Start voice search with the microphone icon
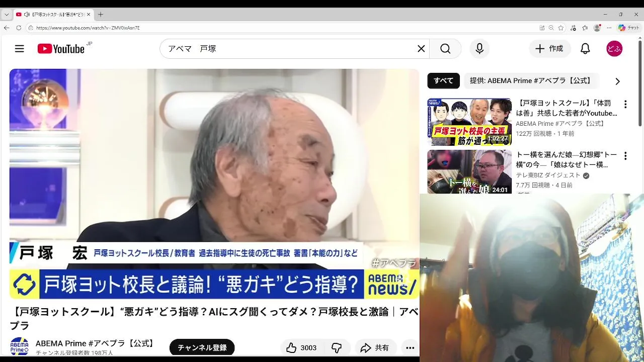This screenshot has height=362, width=644. 479,49
